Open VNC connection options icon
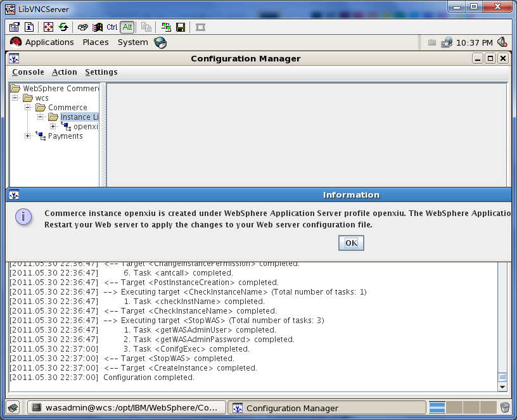The width and height of the screenshot is (517, 420). tap(14, 27)
